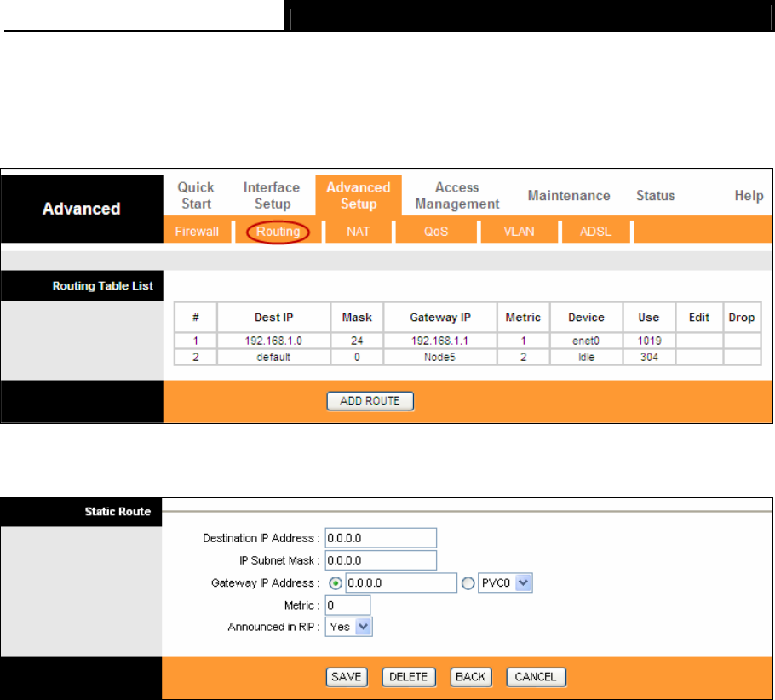Click the Static Route heading
Viewport: 775px width, 700px height.
[x=118, y=512]
